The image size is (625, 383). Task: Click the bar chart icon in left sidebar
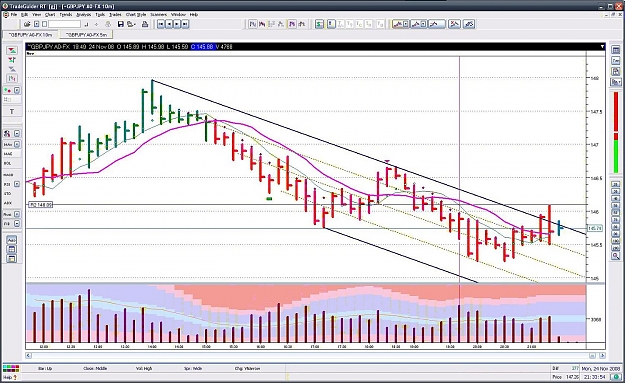12,78
